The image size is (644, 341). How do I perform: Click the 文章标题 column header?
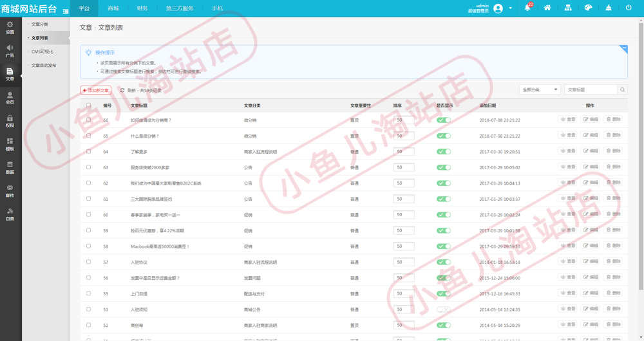(x=139, y=106)
